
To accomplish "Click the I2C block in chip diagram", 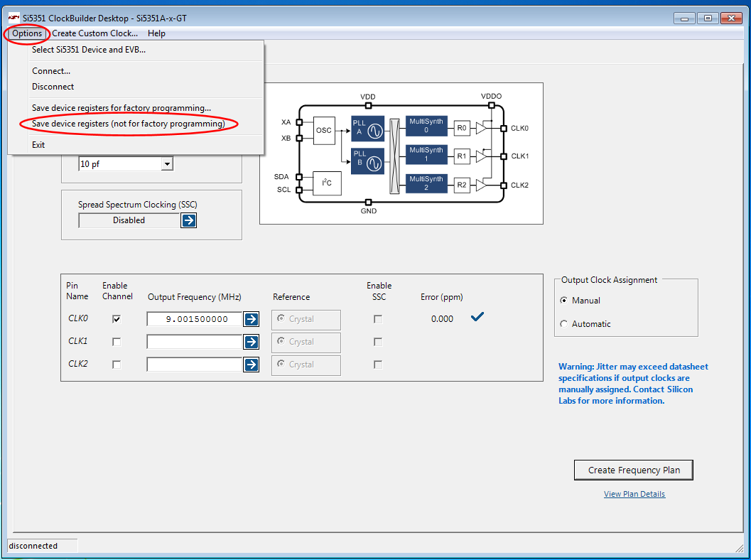I will [x=326, y=183].
